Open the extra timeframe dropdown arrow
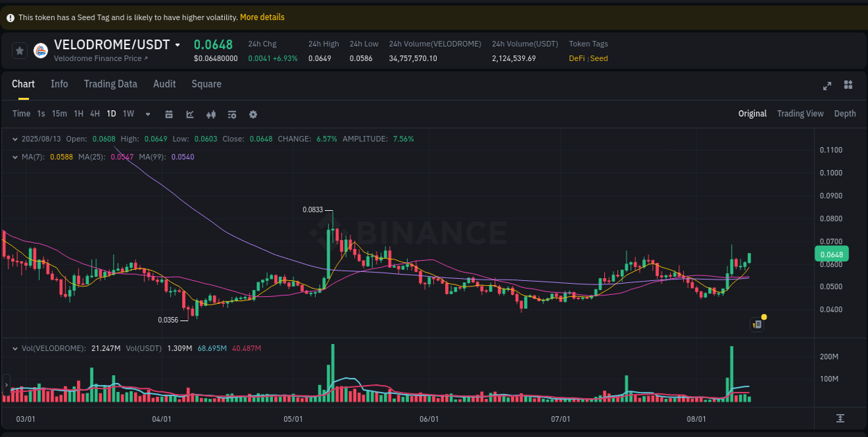 (147, 114)
